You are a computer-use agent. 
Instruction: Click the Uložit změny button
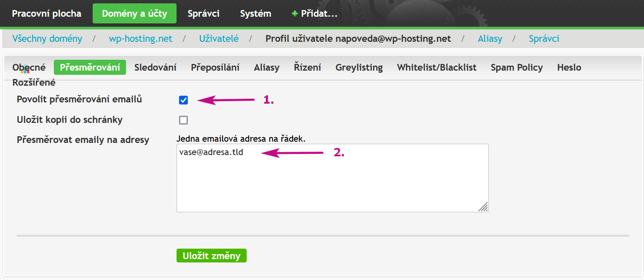tap(212, 256)
